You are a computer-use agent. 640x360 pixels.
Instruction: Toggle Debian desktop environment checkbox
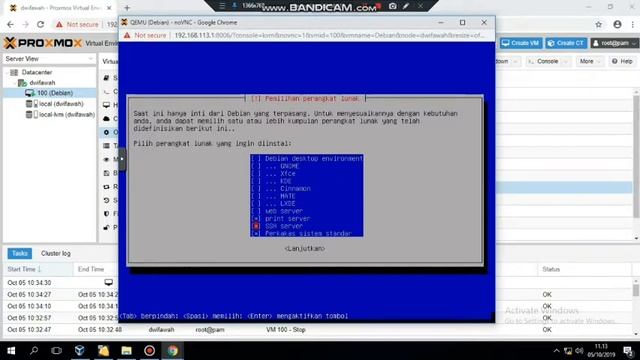(256, 158)
